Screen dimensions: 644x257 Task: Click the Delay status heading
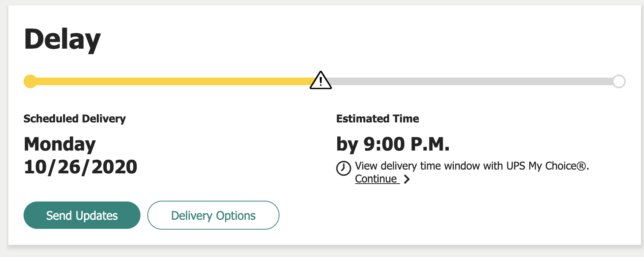tap(62, 39)
